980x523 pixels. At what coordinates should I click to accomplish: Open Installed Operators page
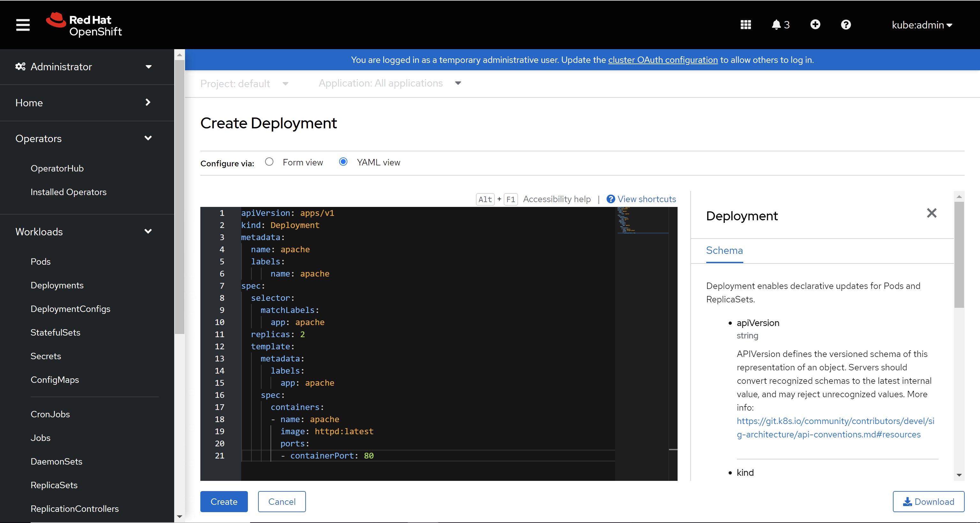[x=69, y=192]
